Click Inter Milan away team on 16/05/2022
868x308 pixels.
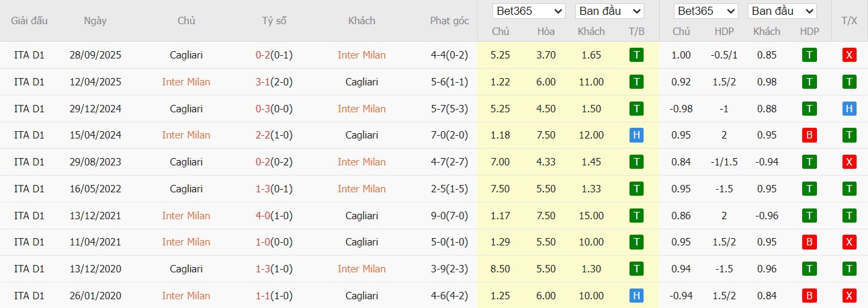tap(361, 189)
